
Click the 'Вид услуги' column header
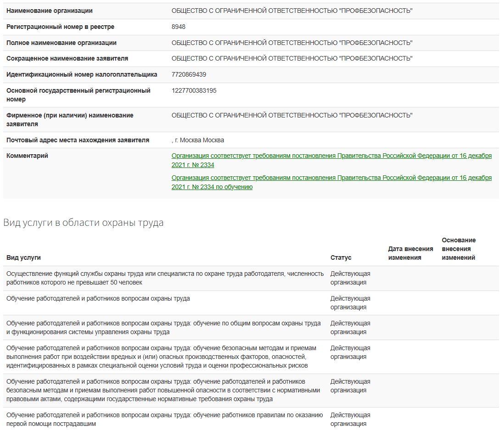point(23,257)
